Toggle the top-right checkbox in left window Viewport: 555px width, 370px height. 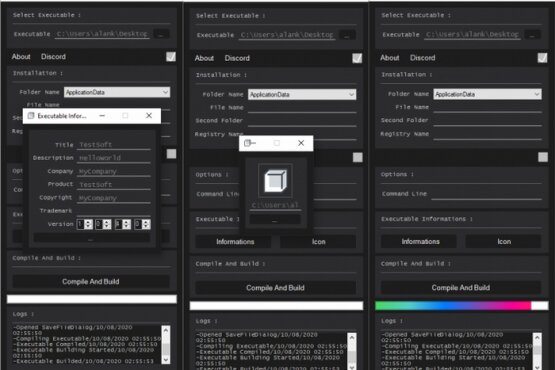171,57
